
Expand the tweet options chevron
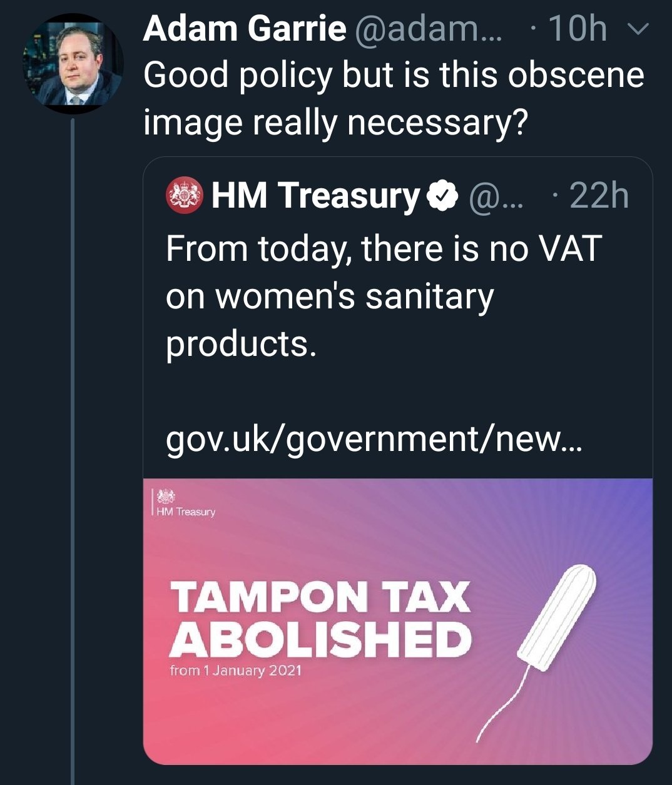pyautogui.click(x=639, y=29)
